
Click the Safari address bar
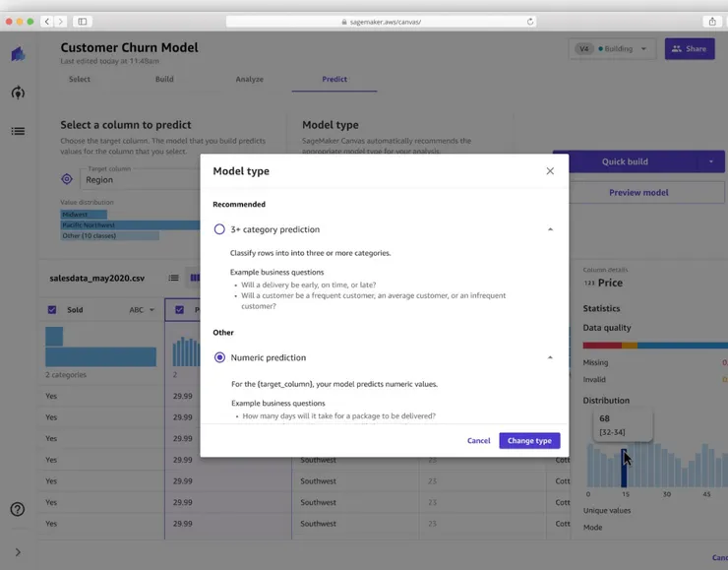[381, 22]
